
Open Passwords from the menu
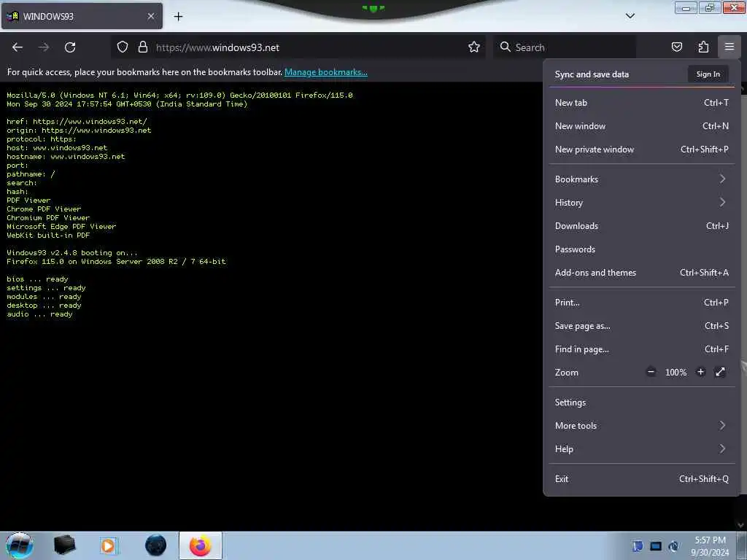(641, 249)
